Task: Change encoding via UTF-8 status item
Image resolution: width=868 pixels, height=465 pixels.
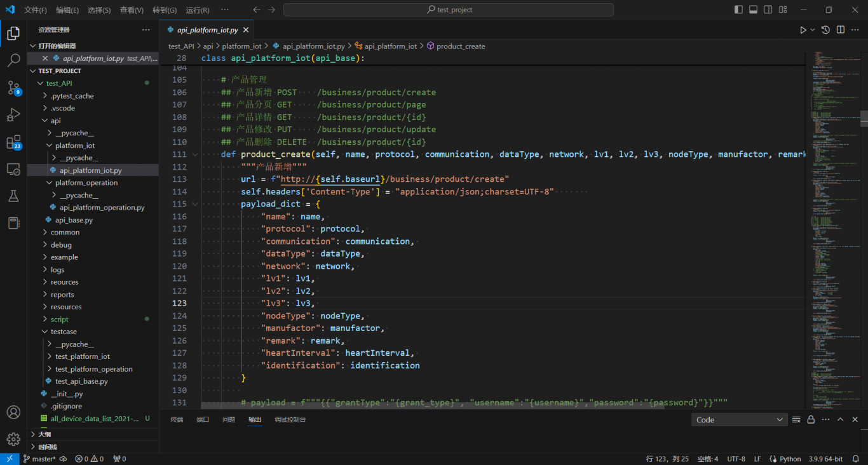Action: [x=736, y=459]
